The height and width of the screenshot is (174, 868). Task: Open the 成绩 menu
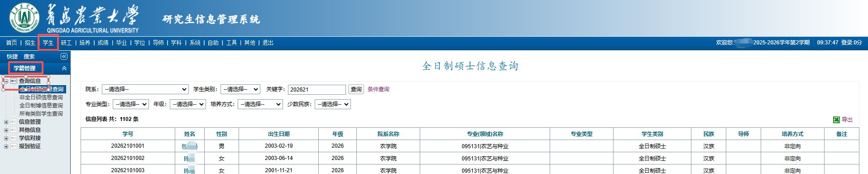pyautogui.click(x=103, y=43)
